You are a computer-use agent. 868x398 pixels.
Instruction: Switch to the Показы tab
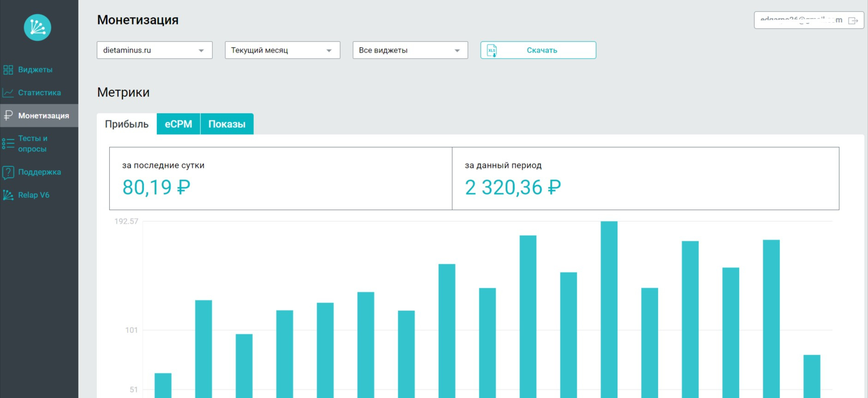pyautogui.click(x=227, y=124)
